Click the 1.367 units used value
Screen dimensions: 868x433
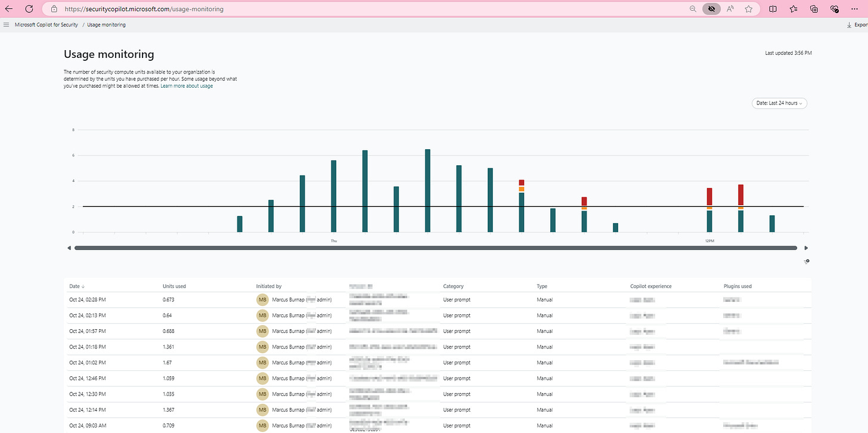click(169, 410)
